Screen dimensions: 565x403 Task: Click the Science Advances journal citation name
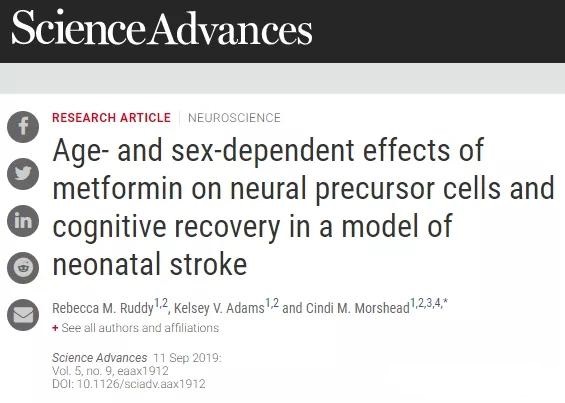click(99, 358)
